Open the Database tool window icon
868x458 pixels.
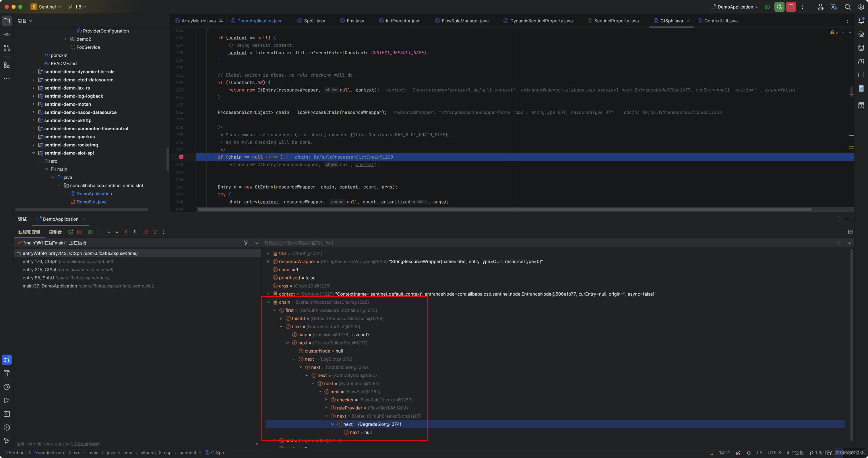(x=861, y=48)
